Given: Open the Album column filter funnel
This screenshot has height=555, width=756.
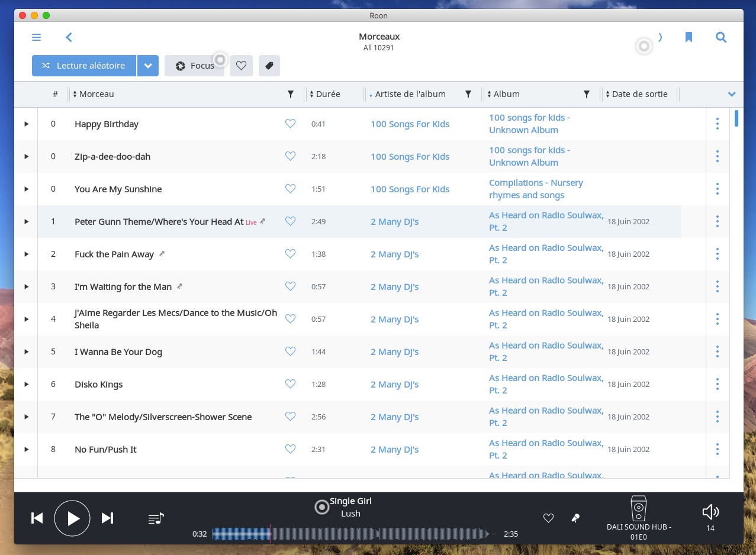Looking at the screenshot, I should pos(587,94).
